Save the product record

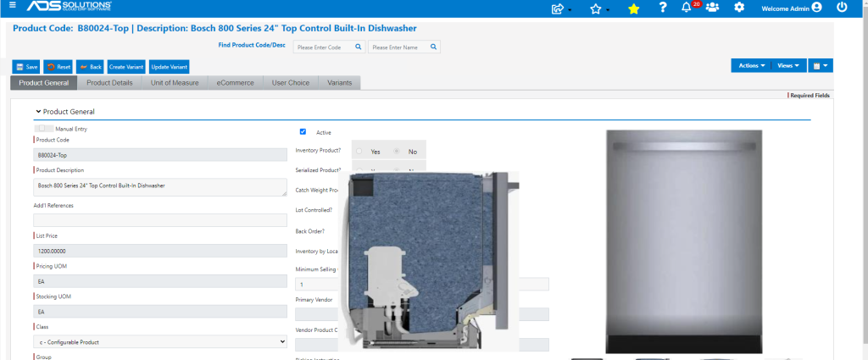(x=26, y=67)
